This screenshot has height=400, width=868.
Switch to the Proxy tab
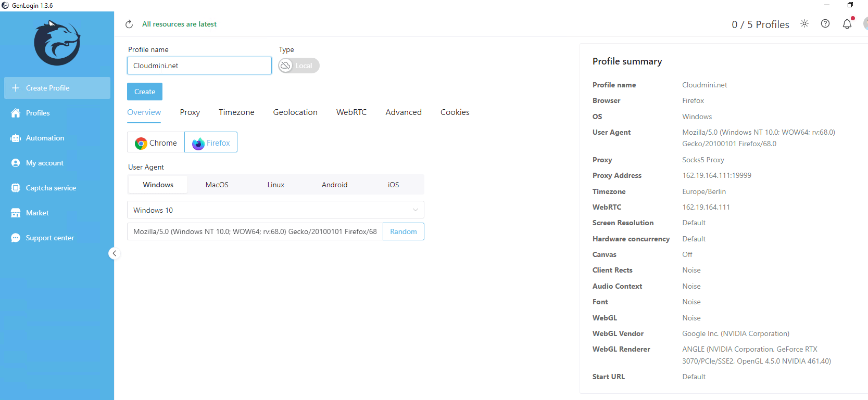click(190, 112)
